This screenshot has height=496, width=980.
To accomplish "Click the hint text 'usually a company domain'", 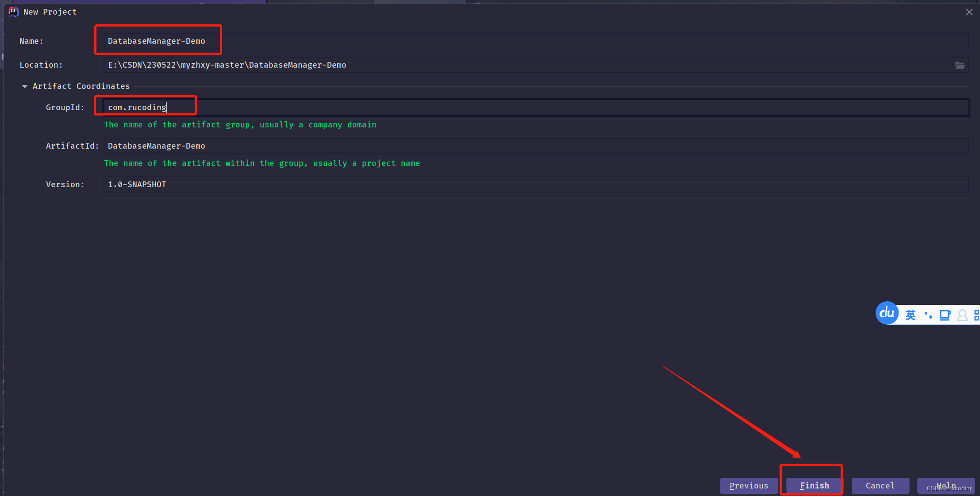I will (x=318, y=125).
